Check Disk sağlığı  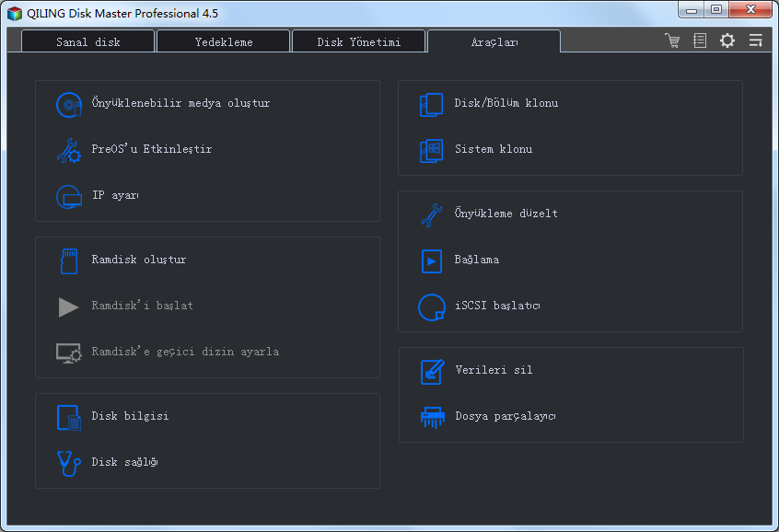click(124, 462)
